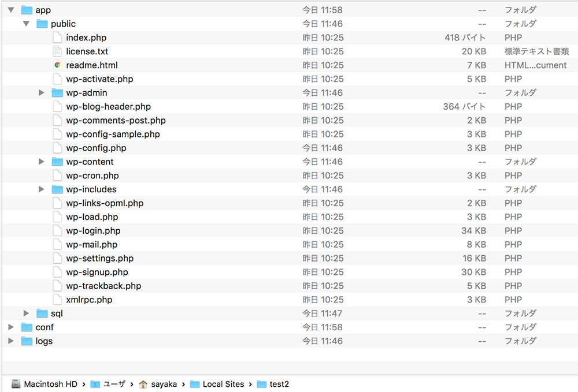Click the wp-content folder icon
This screenshot has width=578, height=392.
pos(57,162)
